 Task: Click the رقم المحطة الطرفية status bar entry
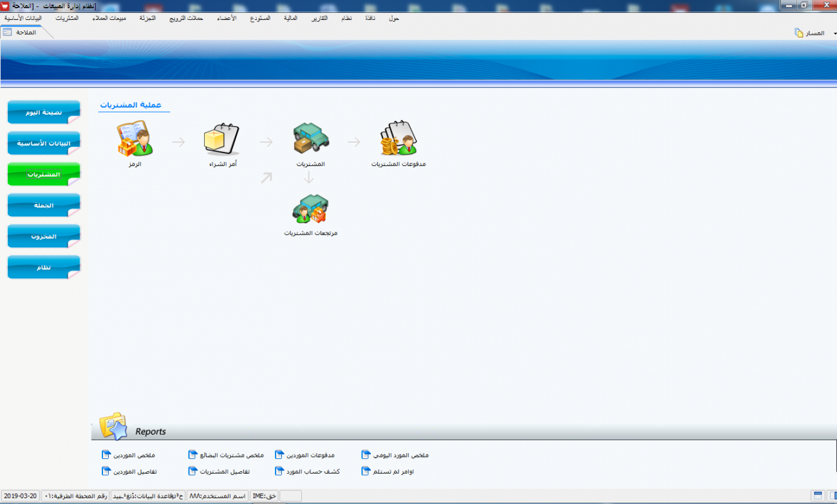coord(75,496)
